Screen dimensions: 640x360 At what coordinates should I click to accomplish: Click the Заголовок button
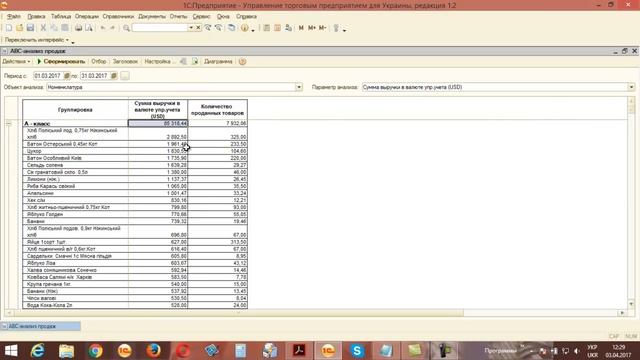(125, 62)
